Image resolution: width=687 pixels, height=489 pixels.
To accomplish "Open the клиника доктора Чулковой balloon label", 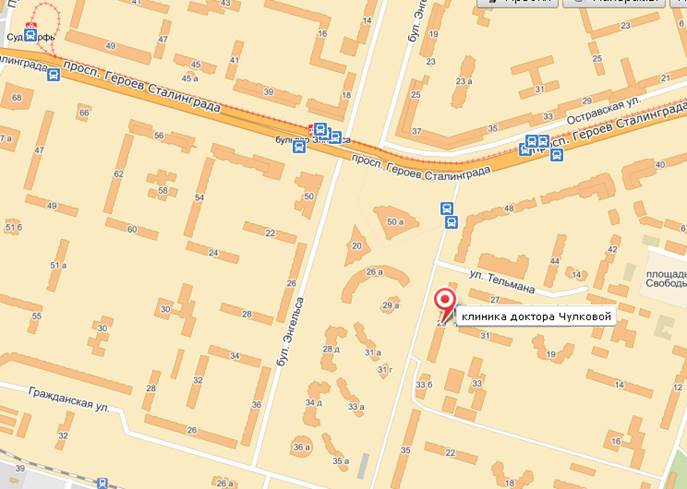I will (536, 316).
